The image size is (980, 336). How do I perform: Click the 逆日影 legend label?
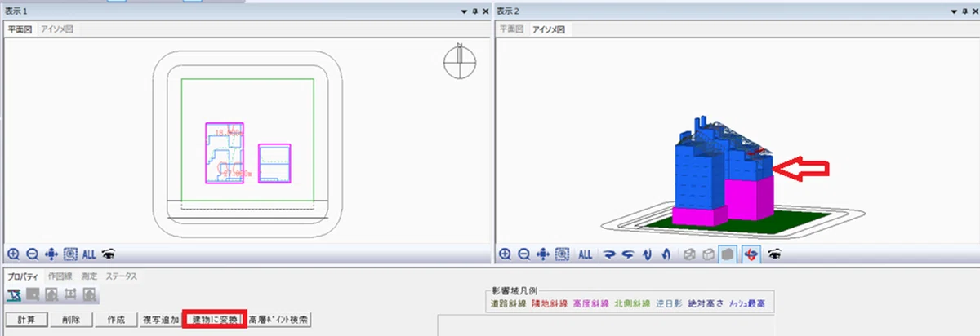[x=669, y=303]
